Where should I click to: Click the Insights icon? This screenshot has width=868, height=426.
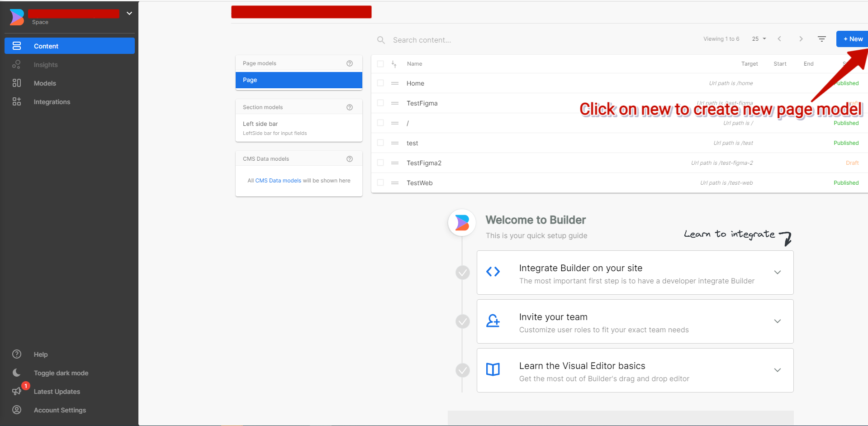(17, 64)
